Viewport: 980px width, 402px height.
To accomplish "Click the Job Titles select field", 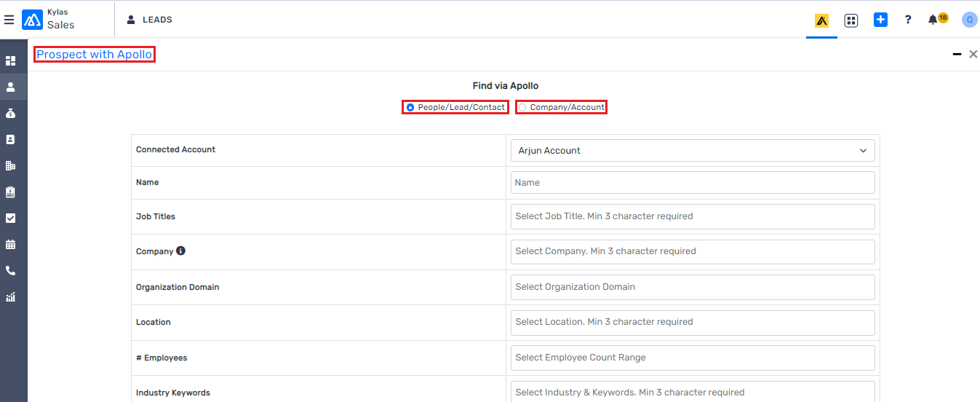I will pos(693,216).
